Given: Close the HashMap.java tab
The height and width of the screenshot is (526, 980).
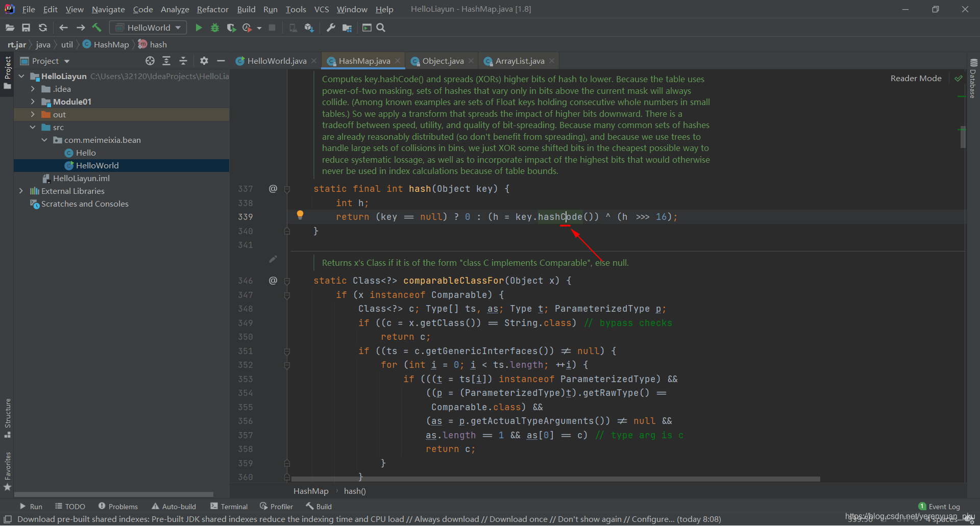Looking at the screenshot, I should 398,61.
